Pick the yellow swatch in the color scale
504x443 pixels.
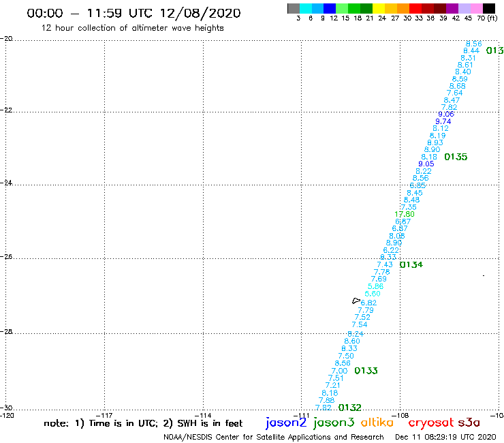point(379,8)
